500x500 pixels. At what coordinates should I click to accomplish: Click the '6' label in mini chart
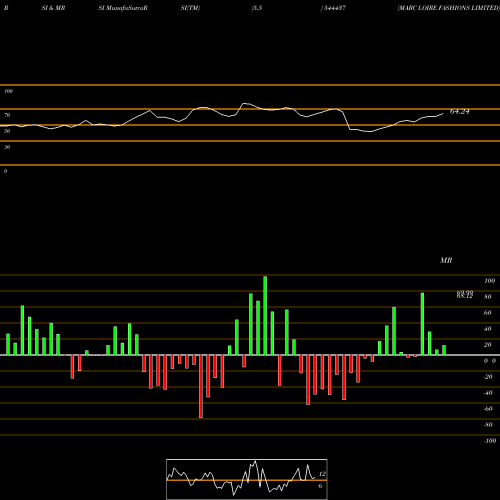click(320, 486)
